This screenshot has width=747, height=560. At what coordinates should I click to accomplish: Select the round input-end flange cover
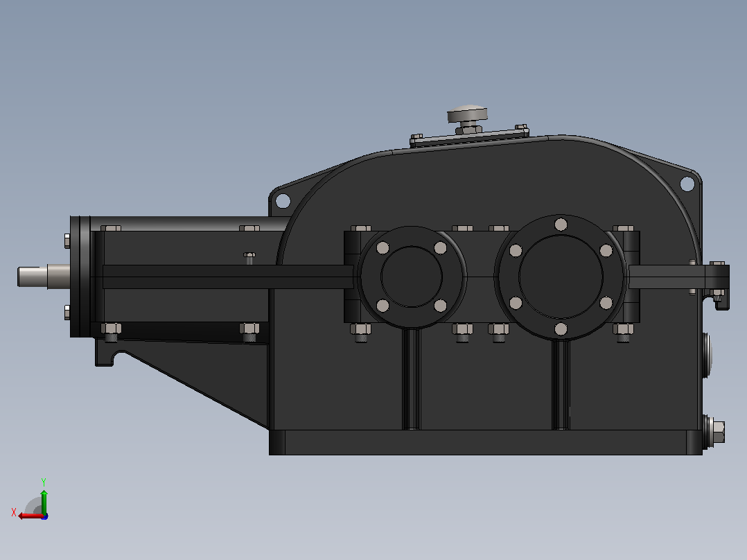point(80,277)
